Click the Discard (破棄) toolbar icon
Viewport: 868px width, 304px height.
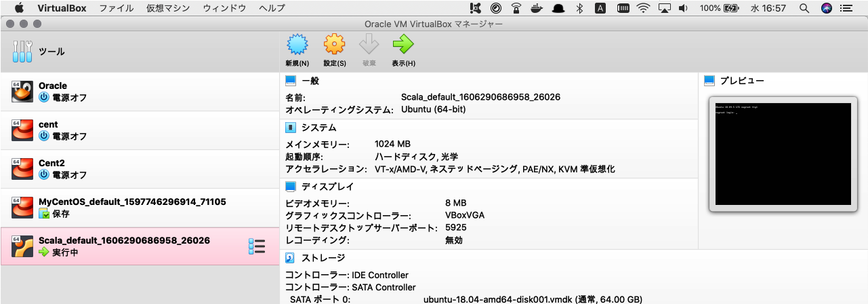pos(369,45)
